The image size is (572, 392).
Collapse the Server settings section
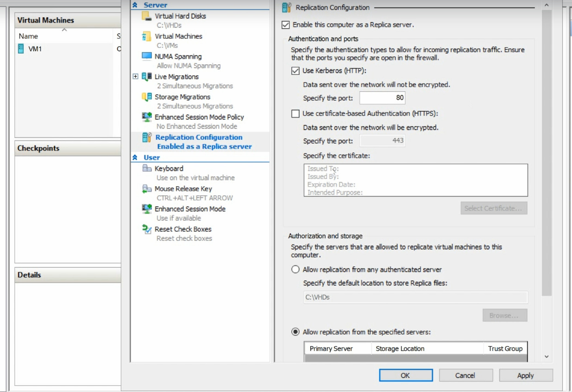[x=135, y=5]
